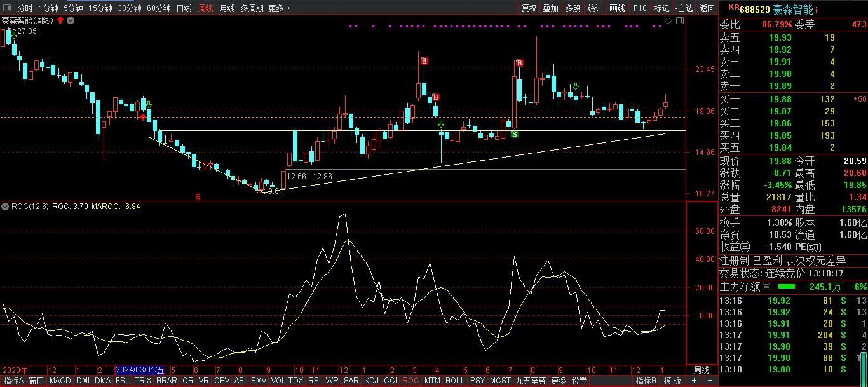The height and width of the screenshot is (387, 868).
Task: Switch to 日线 daily chart
Action: (x=184, y=8)
